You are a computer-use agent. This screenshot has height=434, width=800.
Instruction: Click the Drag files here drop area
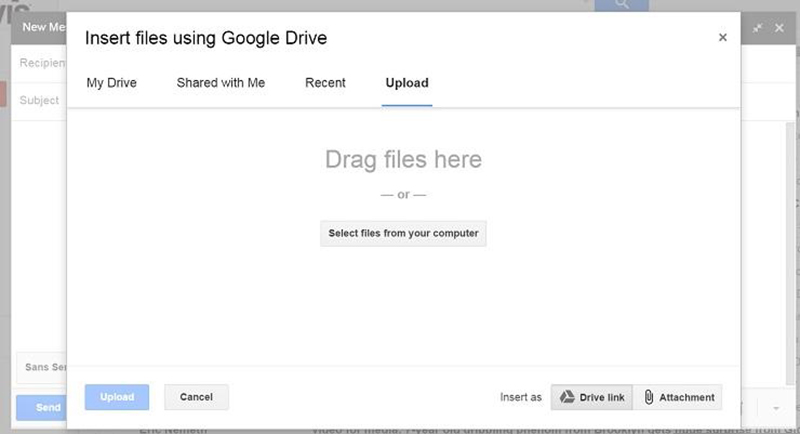tap(403, 160)
